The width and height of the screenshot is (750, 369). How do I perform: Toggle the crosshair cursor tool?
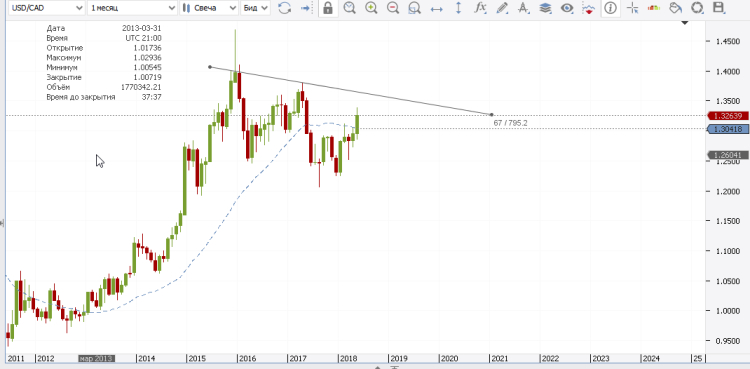coord(633,8)
